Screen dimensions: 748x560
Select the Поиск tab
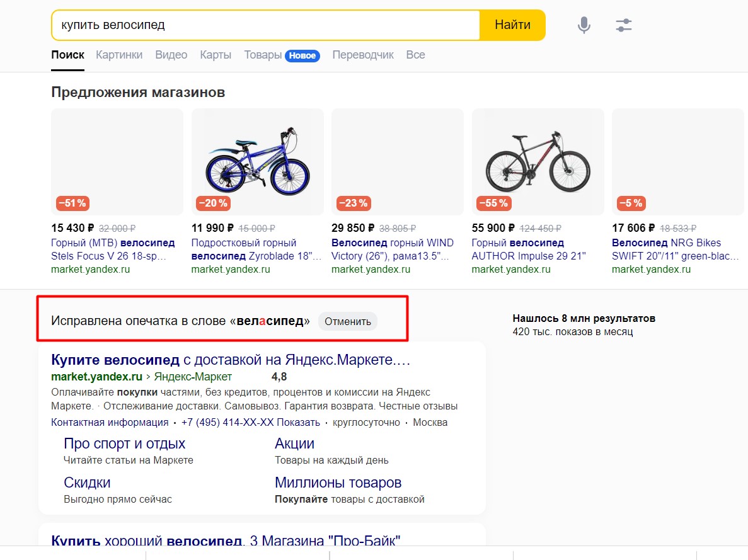pos(67,55)
